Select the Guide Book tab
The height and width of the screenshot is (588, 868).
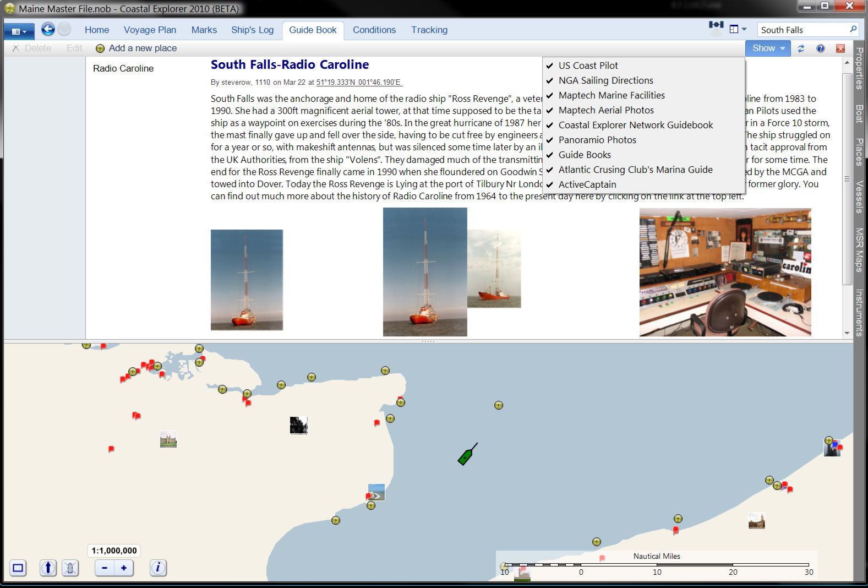[313, 30]
